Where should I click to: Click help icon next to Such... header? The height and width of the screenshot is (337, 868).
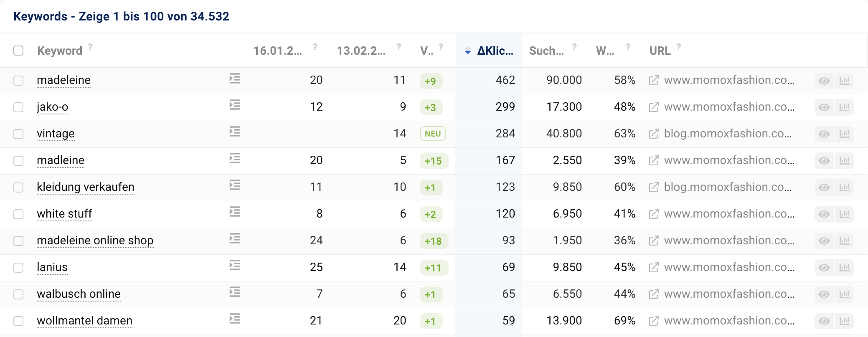tap(574, 47)
